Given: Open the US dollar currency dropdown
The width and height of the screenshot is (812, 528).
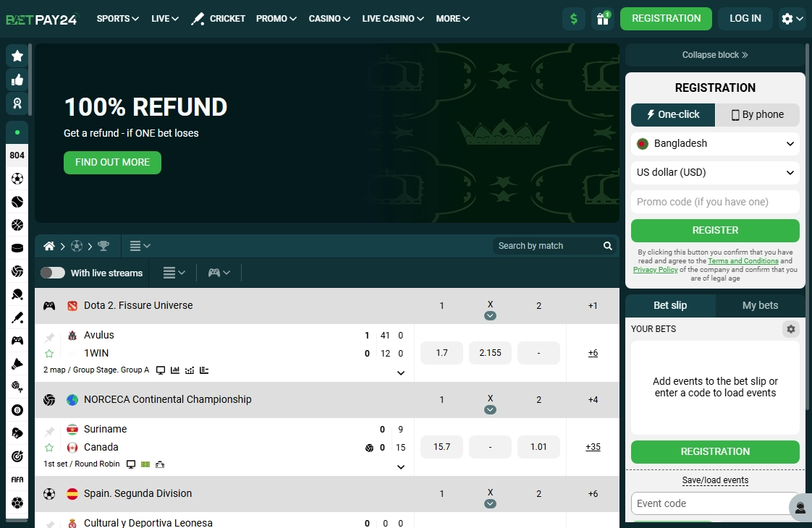Looking at the screenshot, I should click(x=715, y=172).
